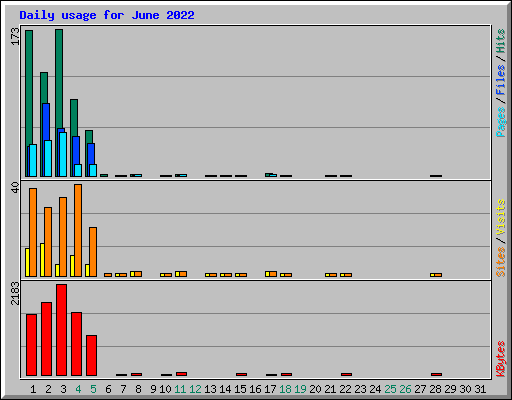Click the orange visits bar for day 3

(x=63, y=237)
